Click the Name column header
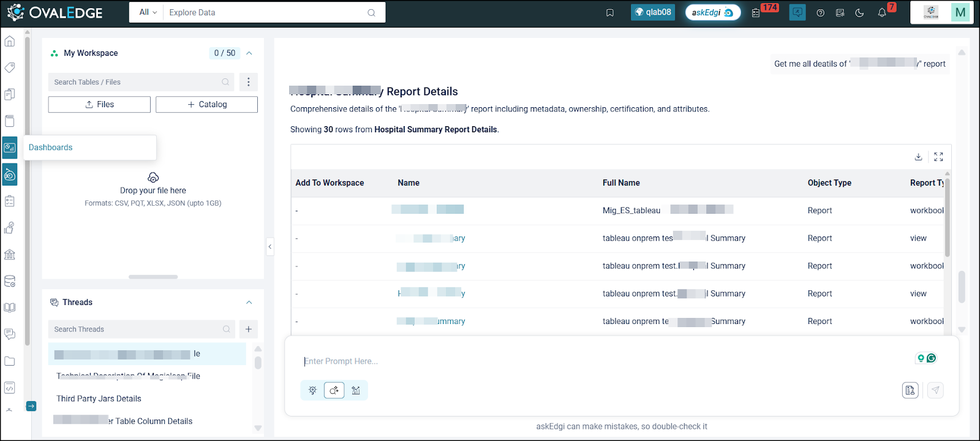 coord(409,183)
